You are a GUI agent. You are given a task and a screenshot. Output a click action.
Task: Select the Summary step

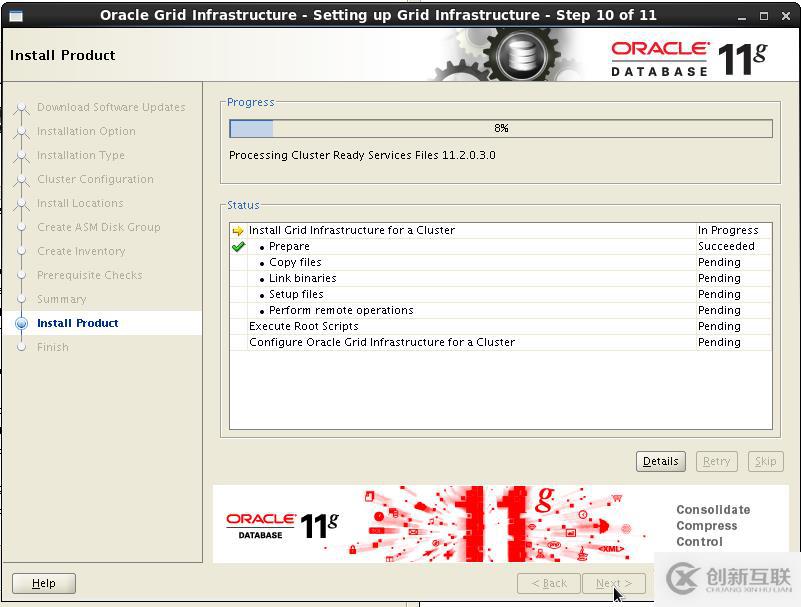61,299
